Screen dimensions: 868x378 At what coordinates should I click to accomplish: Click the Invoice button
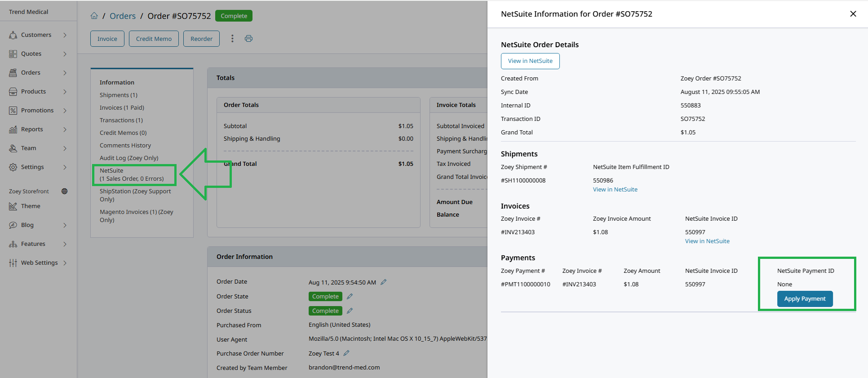[107, 39]
